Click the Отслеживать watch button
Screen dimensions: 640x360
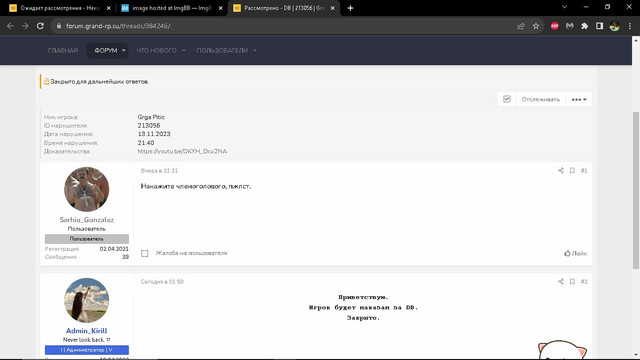540,99
